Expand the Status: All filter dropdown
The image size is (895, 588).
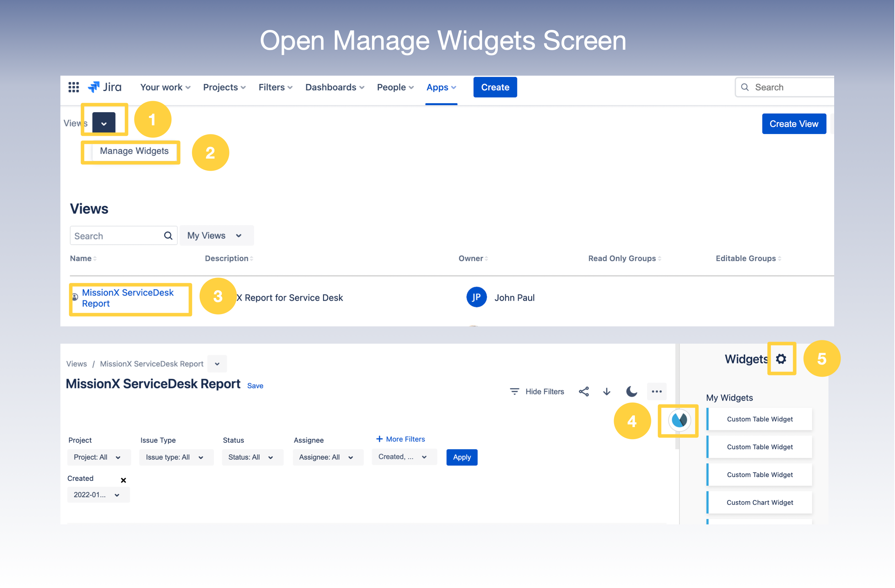[x=252, y=457]
